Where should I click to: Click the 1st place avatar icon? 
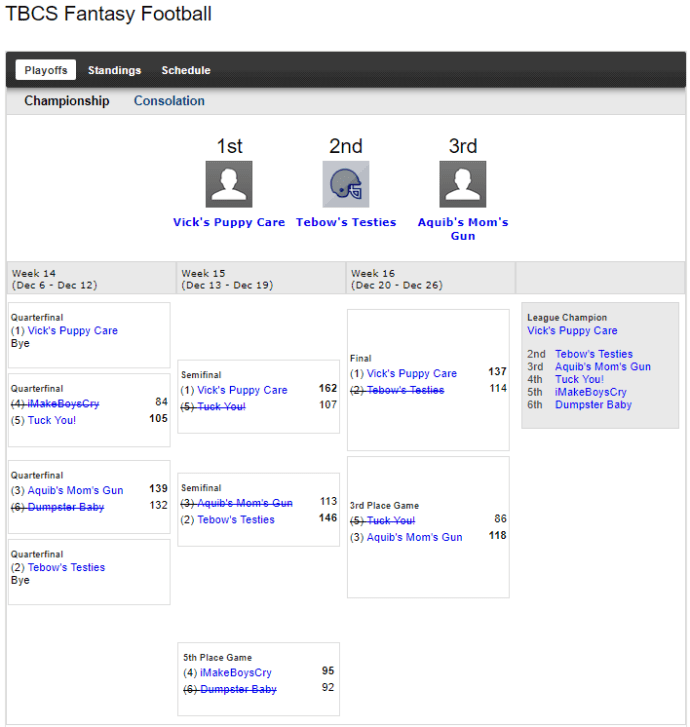[229, 184]
